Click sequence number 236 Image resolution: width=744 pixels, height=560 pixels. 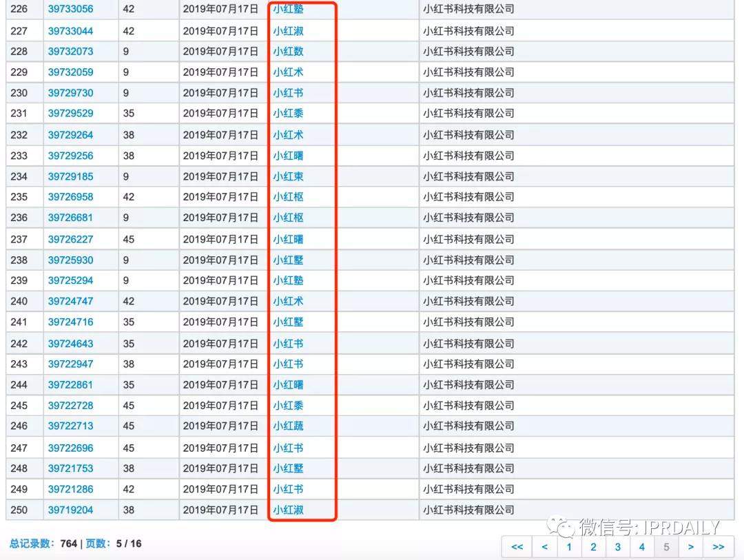pos(19,218)
